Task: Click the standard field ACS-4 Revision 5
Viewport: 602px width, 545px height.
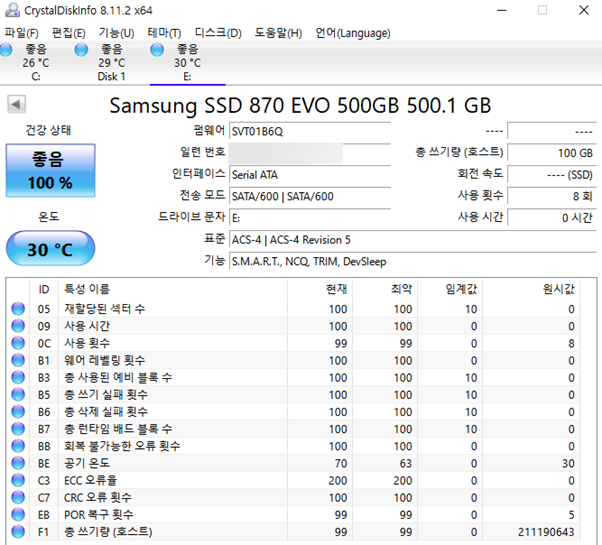Action: (413, 240)
